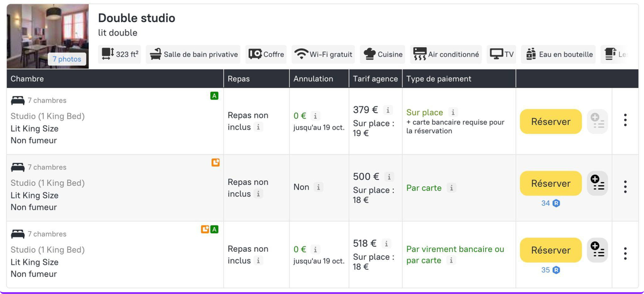Click the info icon next to 500 €
644x294 pixels.
(389, 177)
